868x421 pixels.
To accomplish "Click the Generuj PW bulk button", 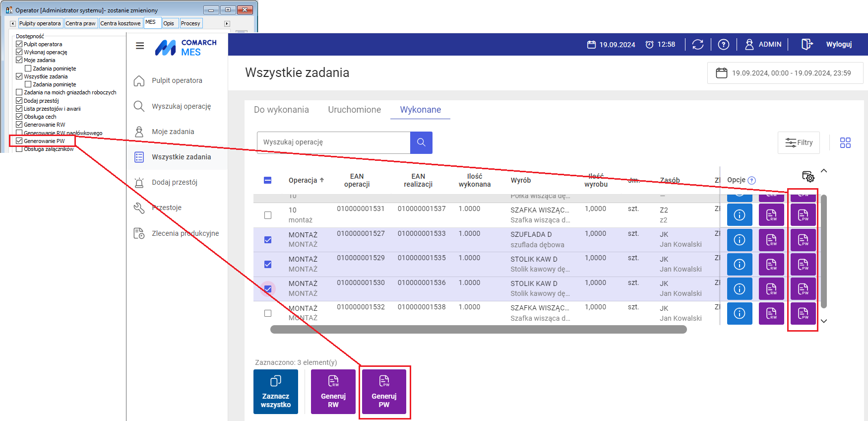I will 384,392.
